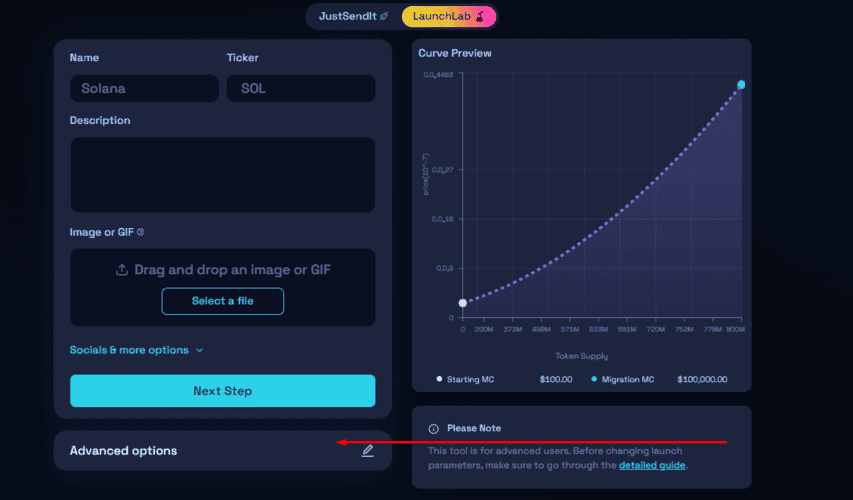Click the cyan Migration MC legend dot

pos(594,379)
